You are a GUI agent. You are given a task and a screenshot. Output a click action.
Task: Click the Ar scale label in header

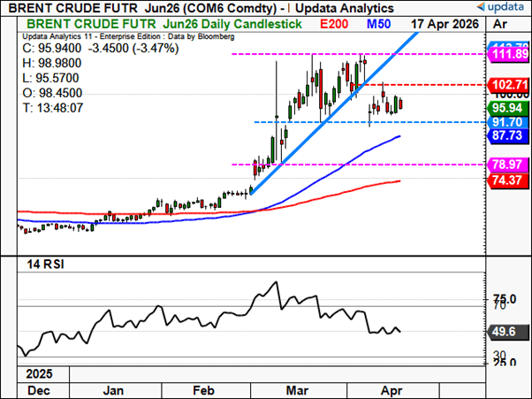click(x=501, y=25)
